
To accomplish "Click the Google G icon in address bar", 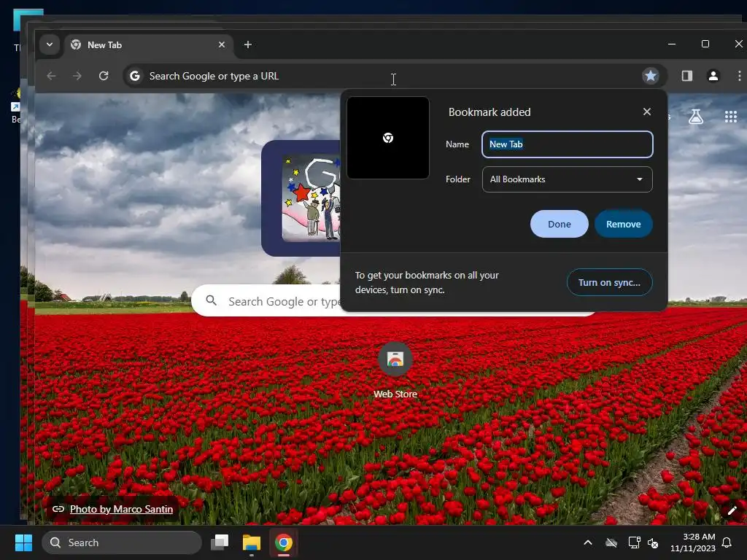I will pyautogui.click(x=135, y=76).
